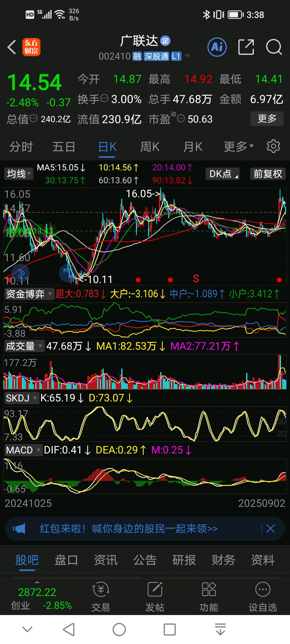
Task: Open the 功能 functions icon
Action: point(209,597)
